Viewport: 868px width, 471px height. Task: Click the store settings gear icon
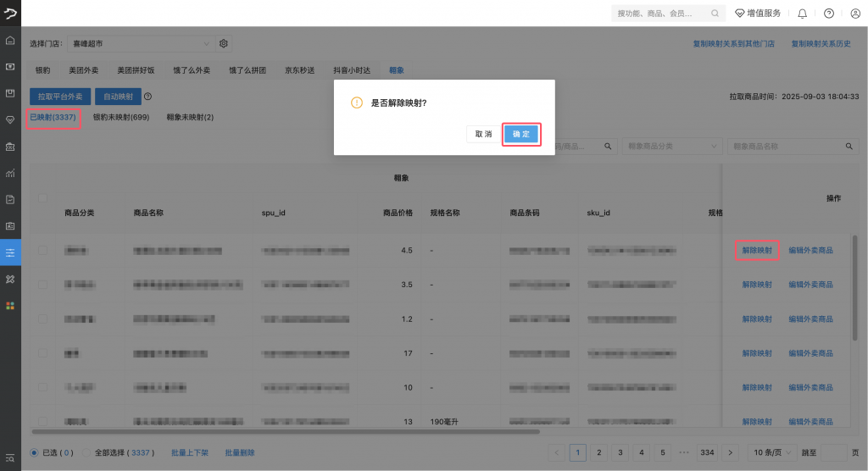point(225,43)
